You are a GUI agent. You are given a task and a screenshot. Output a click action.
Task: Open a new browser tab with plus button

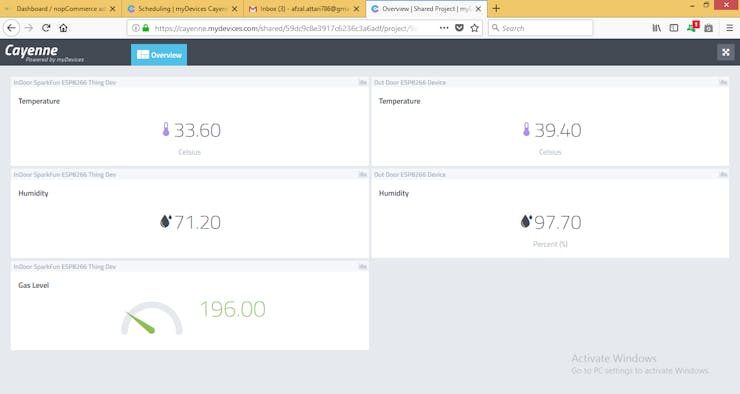[496, 8]
